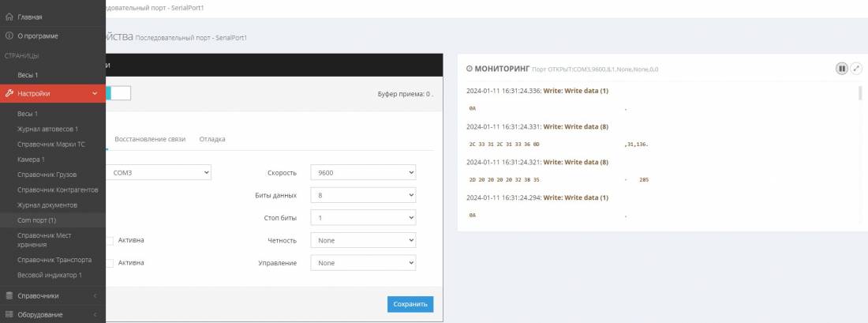Screen dimensions: 868x323
Task: Open Справочник Грузов
Action: click(x=47, y=175)
